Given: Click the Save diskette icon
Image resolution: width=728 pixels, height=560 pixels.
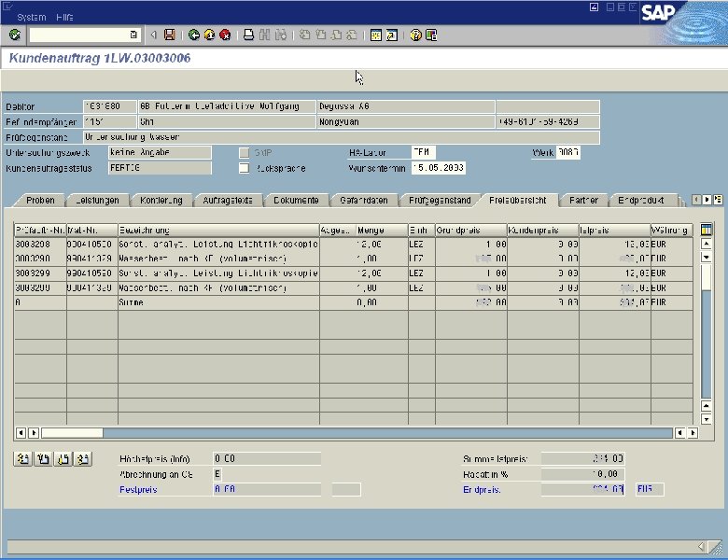Looking at the screenshot, I should tap(170, 35).
